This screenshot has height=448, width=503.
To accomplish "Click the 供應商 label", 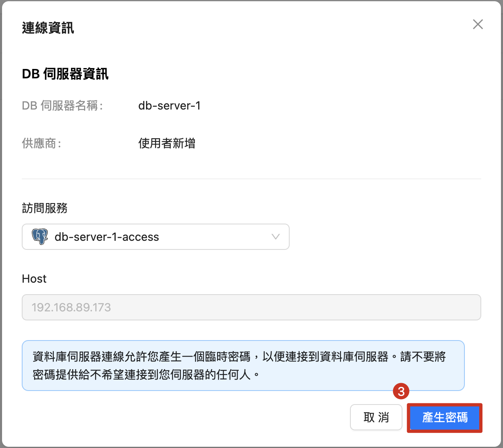I will pyautogui.click(x=41, y=144).
